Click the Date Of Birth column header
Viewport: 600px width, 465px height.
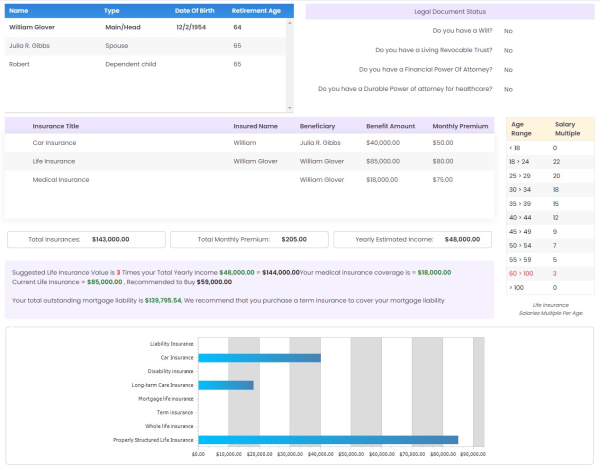(196, 11)
